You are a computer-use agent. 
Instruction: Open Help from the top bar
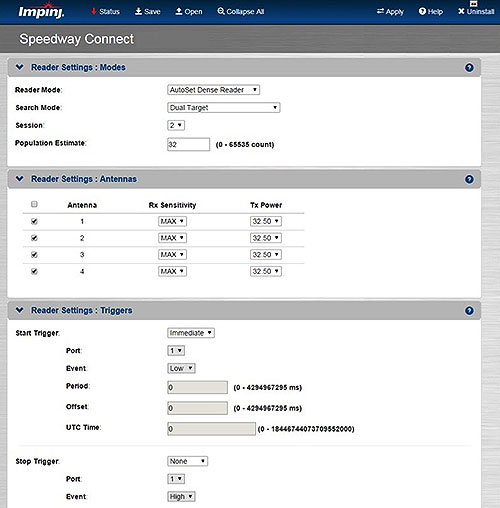[x=431, y=12]
